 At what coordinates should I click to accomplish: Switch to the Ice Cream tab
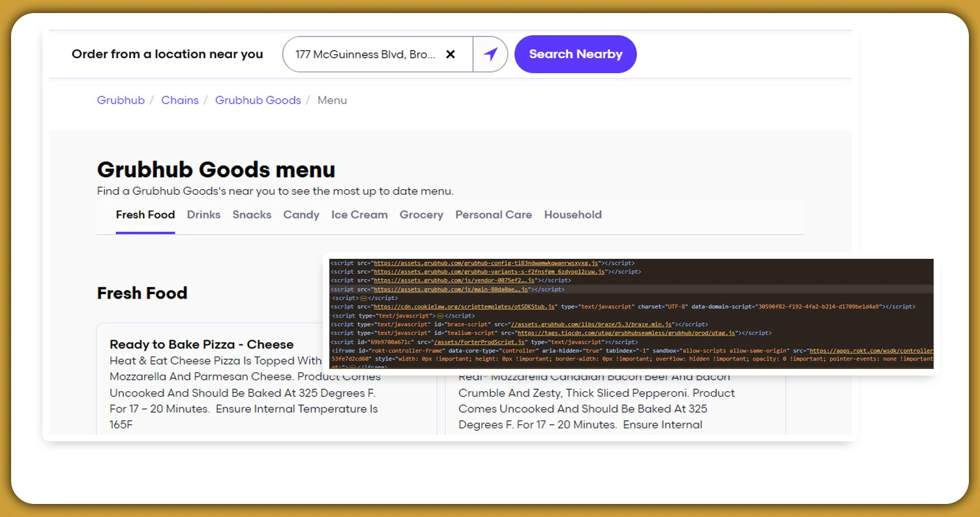click(x=359, y=214)
